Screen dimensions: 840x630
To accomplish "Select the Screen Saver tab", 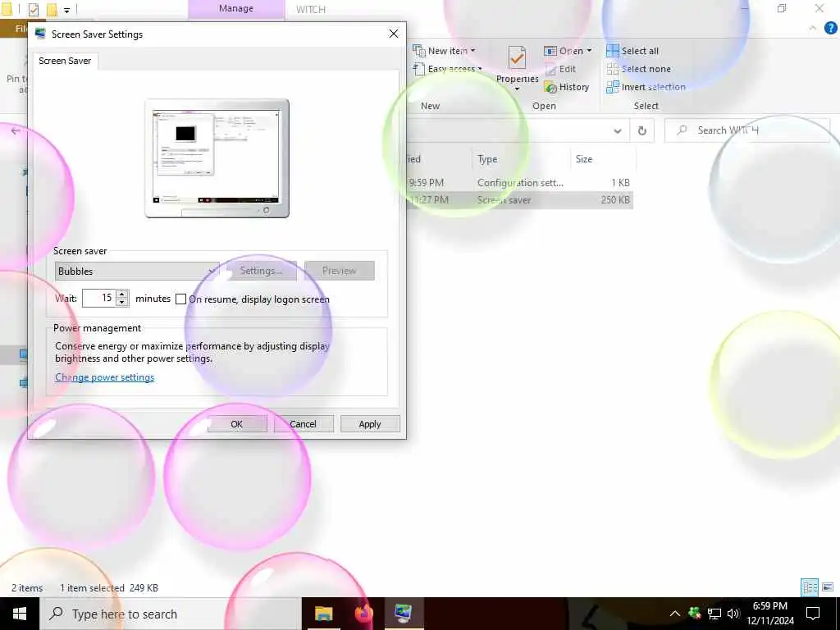I will click(65, 61).
